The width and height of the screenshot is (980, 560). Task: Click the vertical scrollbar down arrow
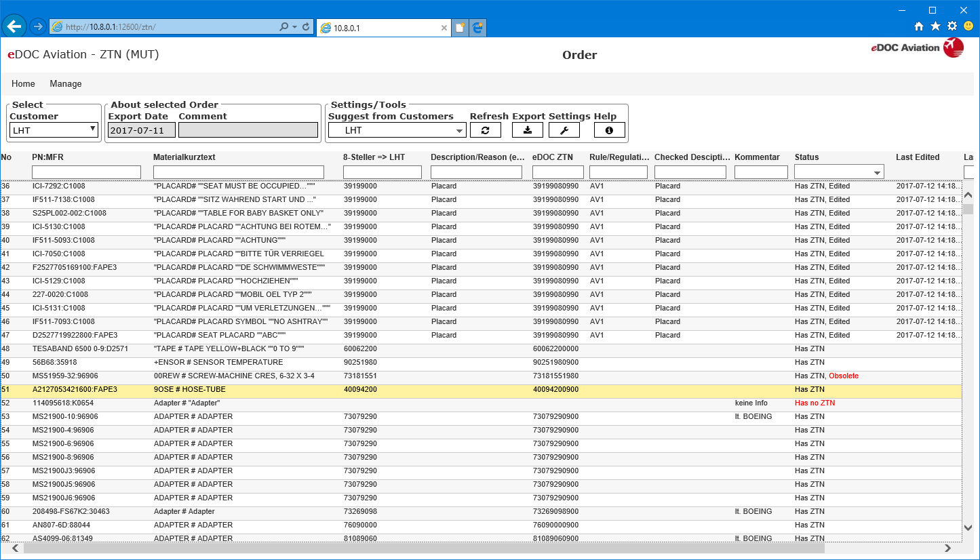coord(968,527)
